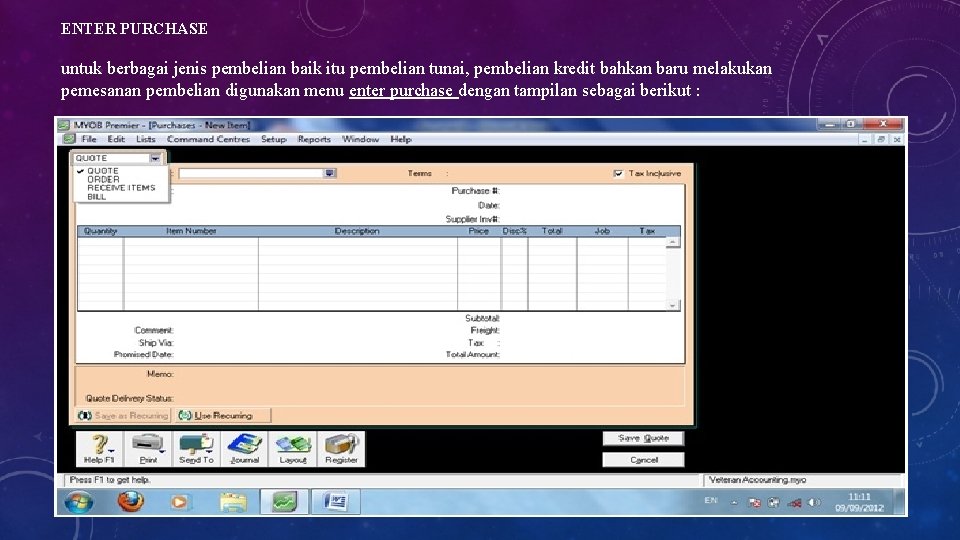Open the Register icon button

tap(341, 449)
